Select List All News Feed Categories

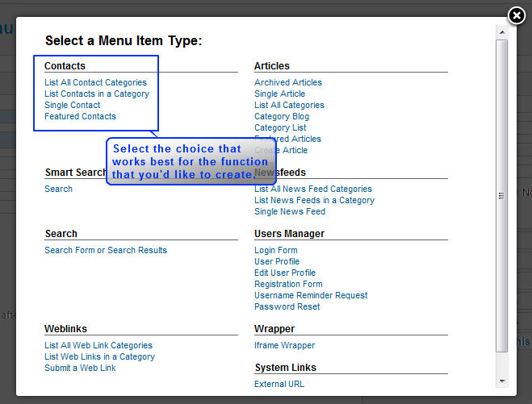(312, 189)
